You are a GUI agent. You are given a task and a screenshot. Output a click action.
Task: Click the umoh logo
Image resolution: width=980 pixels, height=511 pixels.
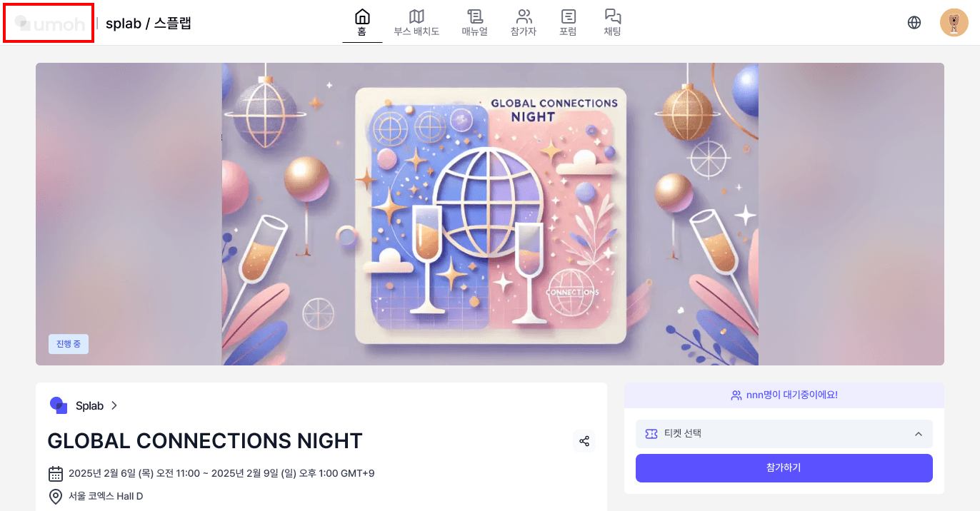pyautogui.click(x=49, y=24)
